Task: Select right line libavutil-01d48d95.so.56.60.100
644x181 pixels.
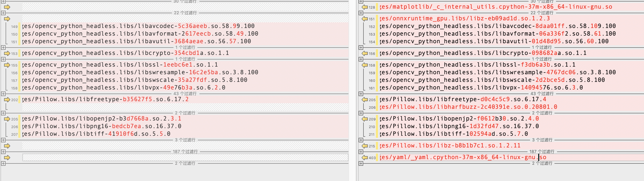Action: click(511, 41)
